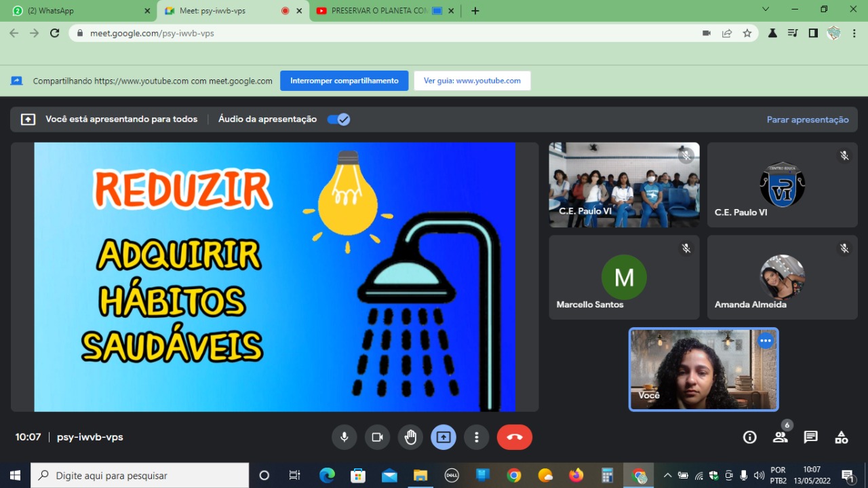The width and height of the screenshot is (868, 488).
Task: Click the present screen button
Action: point(443,437)
